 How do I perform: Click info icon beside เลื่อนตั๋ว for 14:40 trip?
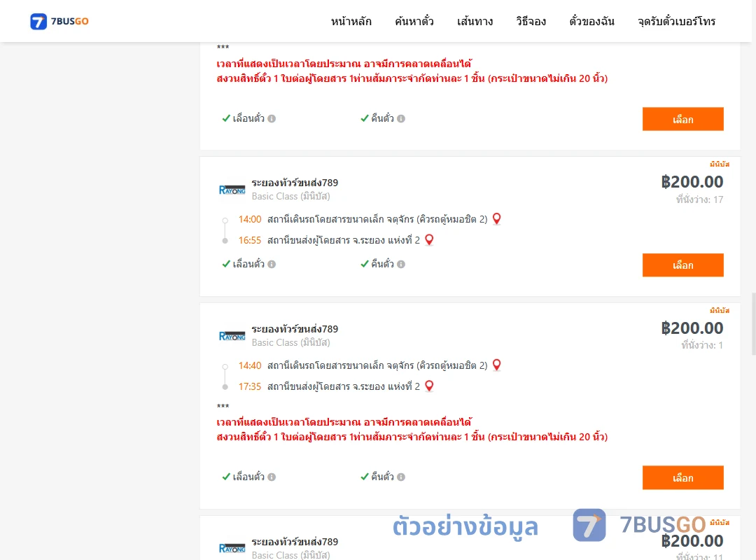click(272, 477)
